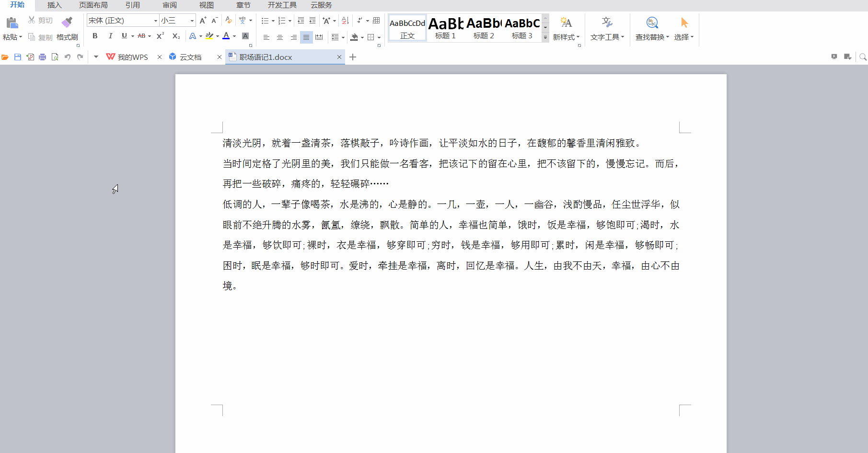Switch to the 插入 (Insert) ribbon tab
The image size is (868, 453).
point(55,5)
